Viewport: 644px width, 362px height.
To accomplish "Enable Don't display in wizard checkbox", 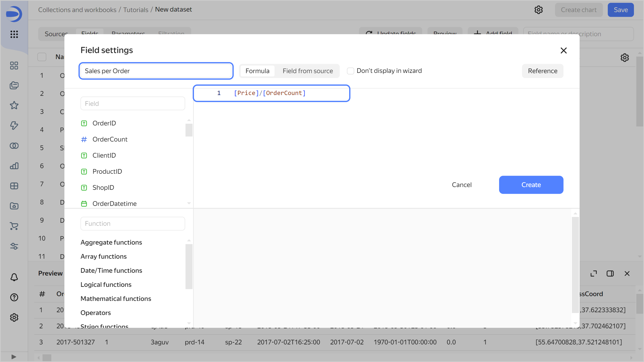I will (350, 71).
